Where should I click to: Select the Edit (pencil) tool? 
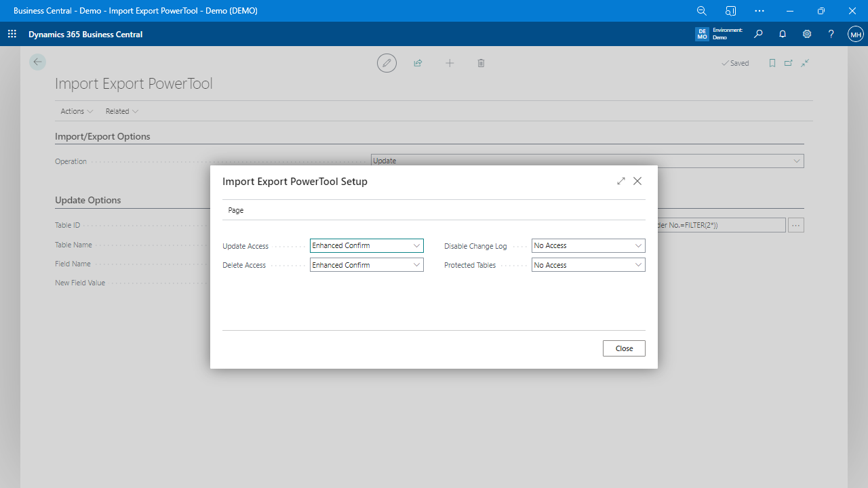pos(387,63)
